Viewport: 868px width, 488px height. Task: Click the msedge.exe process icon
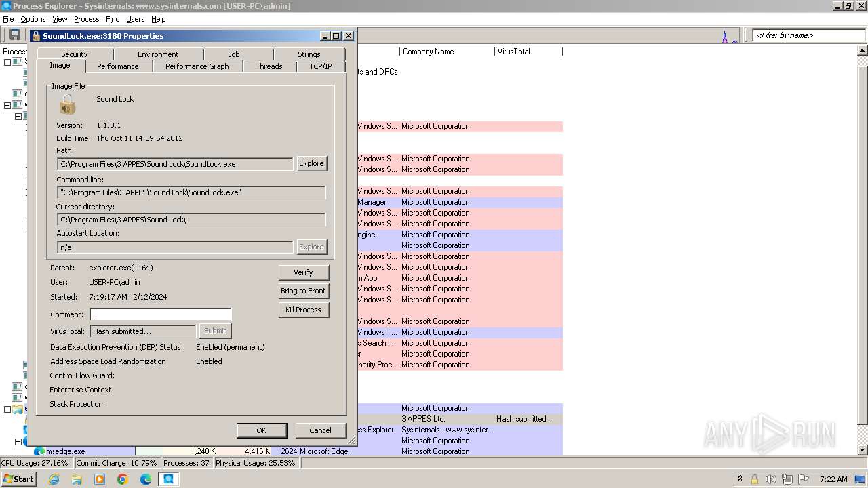click(39, 451)
